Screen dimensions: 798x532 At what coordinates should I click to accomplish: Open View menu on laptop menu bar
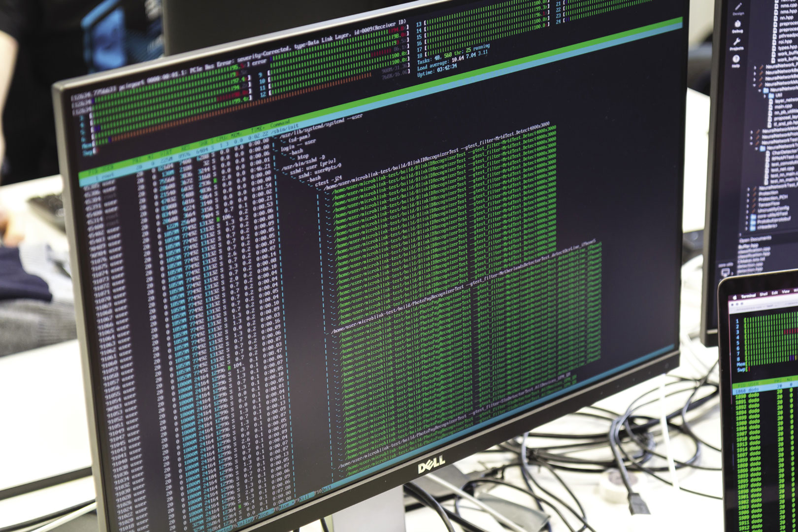pos(786,292)
